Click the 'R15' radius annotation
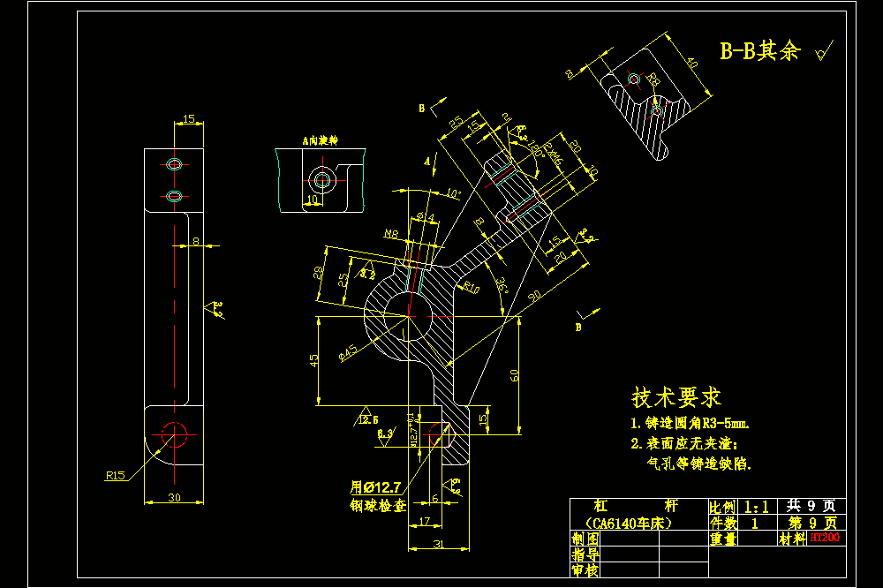This screenshot has height=588, width=883. (116, 475)
